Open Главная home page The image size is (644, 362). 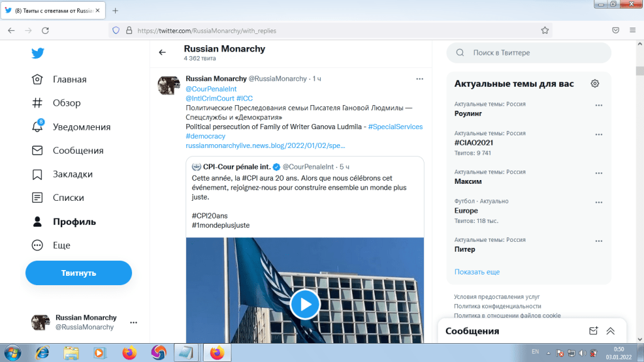59,79
